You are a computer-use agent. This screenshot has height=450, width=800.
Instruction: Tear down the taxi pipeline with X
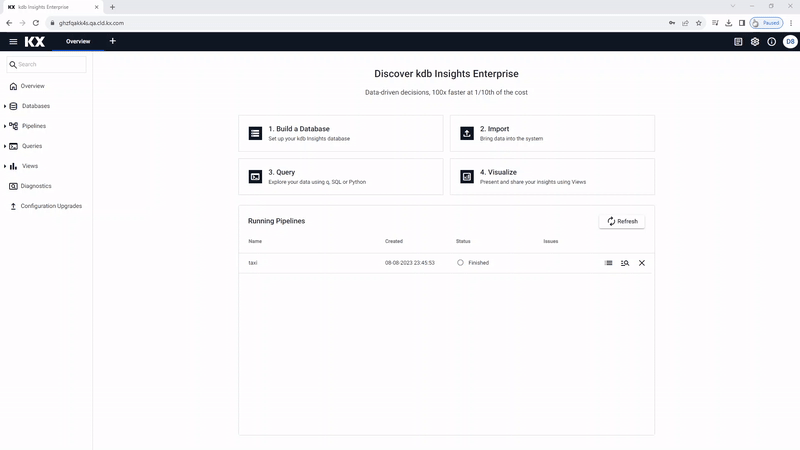coord(642,263)
